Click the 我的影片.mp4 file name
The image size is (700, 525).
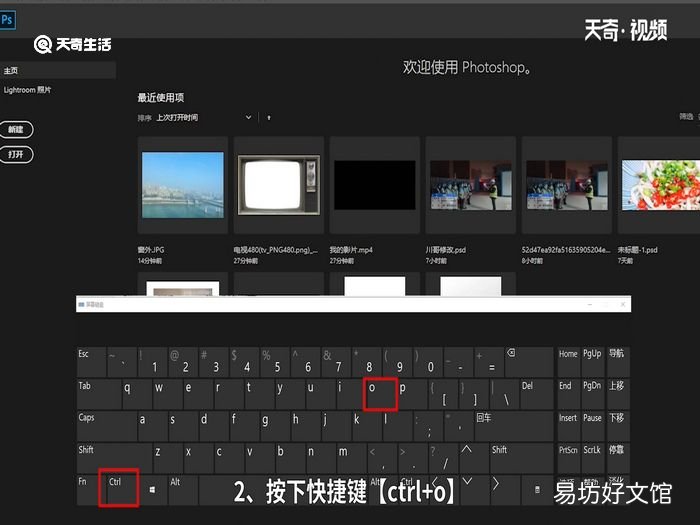tap(351, 250)
